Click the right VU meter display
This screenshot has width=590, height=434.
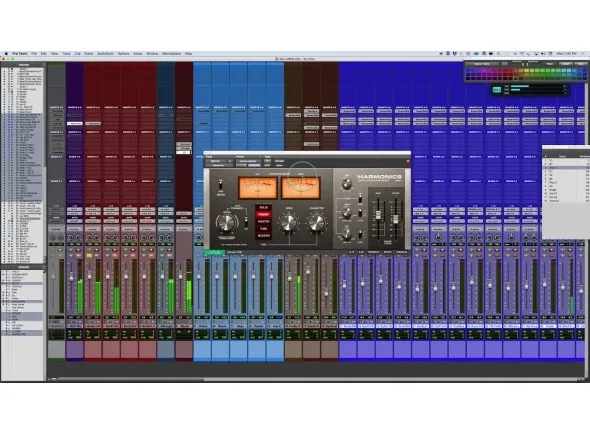tap(301, 188)
